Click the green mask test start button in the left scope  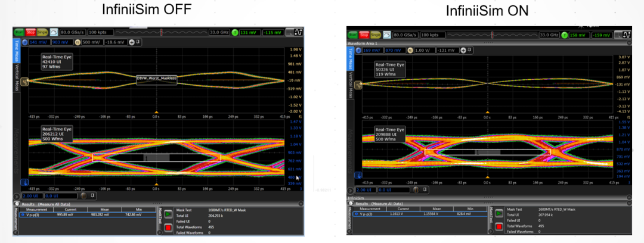(x=169, y=214)
